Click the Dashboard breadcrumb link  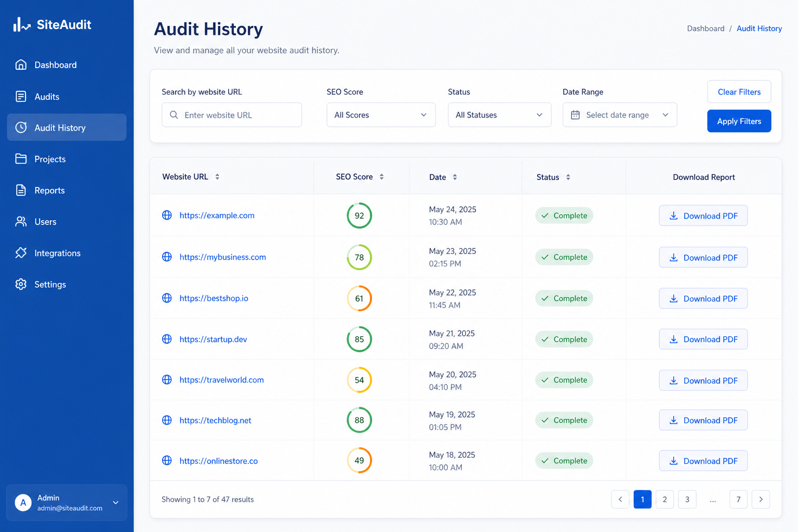pyautogui.click(x=706, y=29)
